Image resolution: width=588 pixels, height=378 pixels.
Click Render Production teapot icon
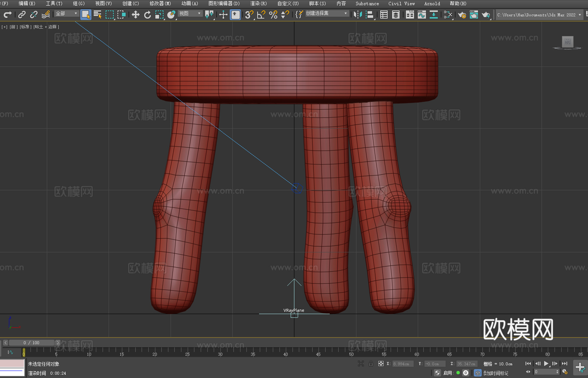(486, 14)
